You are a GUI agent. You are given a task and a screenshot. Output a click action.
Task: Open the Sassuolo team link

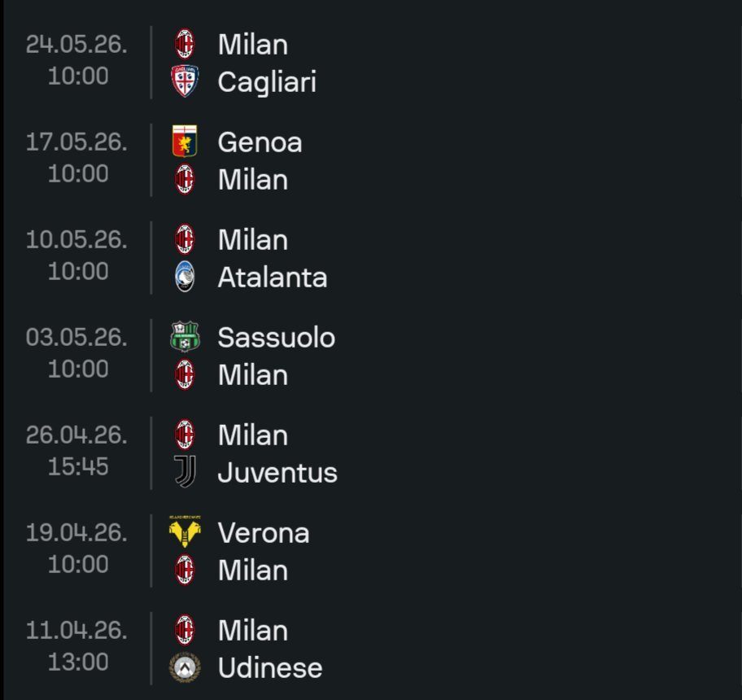276,338
